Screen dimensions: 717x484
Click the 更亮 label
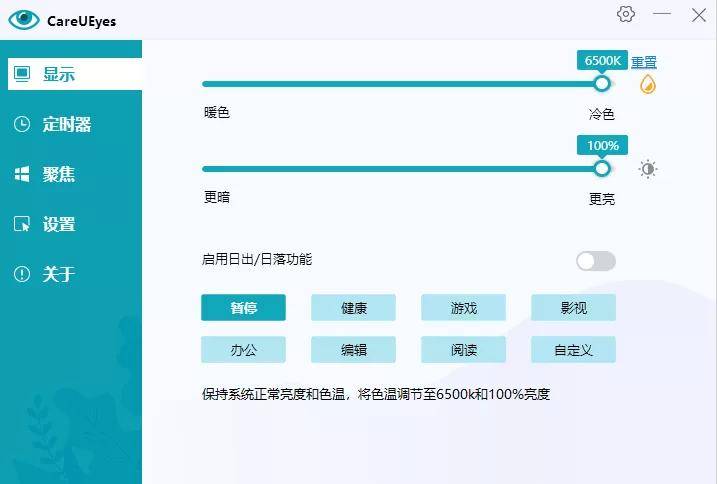click(x=602, y=199)
